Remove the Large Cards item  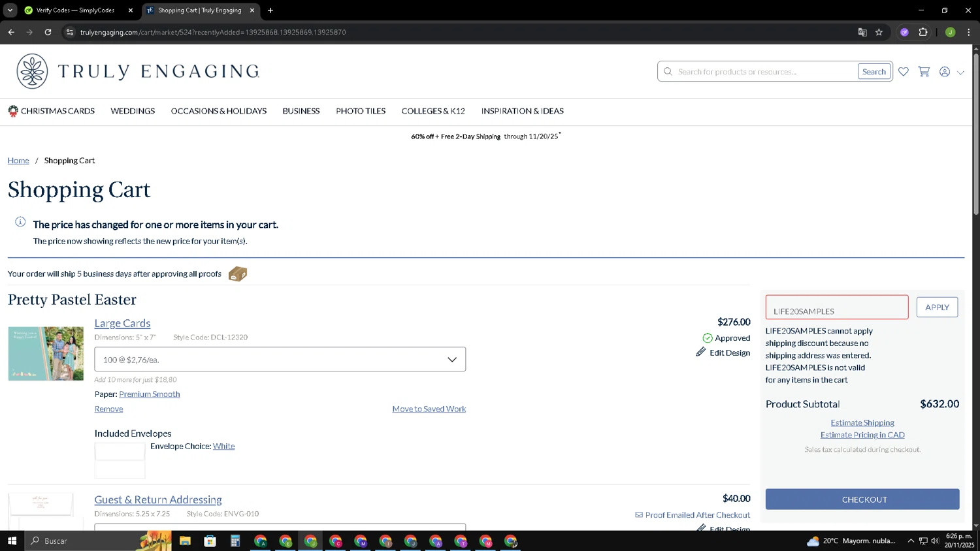click(108, 409)
